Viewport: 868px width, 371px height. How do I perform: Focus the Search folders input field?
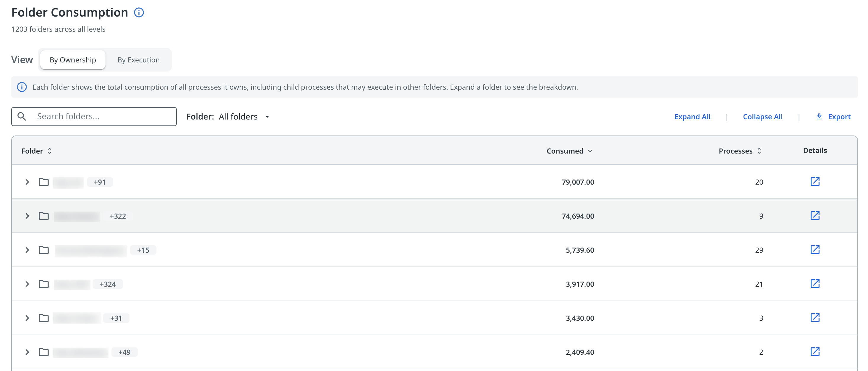(x=94, y=117)
